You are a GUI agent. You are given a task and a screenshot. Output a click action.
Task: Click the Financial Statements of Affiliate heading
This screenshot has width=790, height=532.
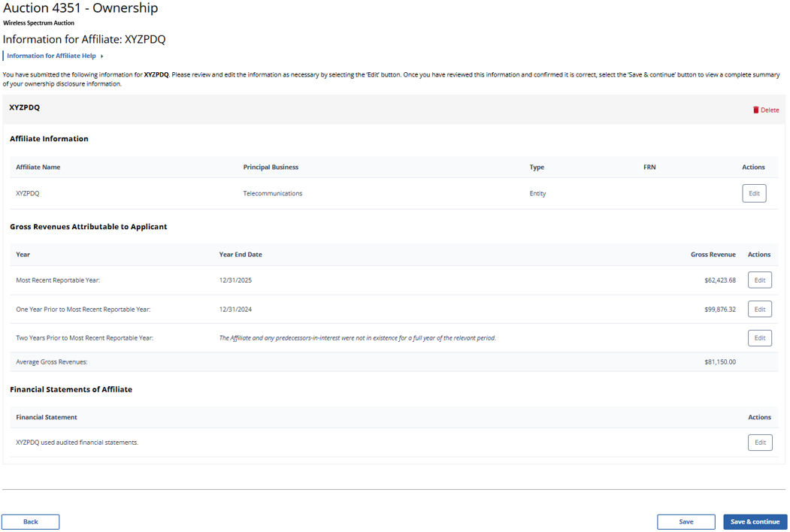(x=71, y=389)
